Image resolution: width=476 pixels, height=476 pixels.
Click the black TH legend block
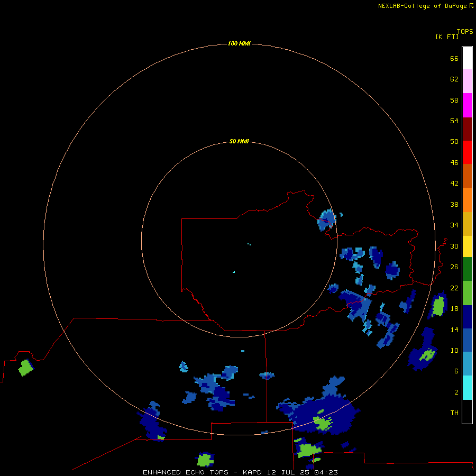click(x=467, y=411)
